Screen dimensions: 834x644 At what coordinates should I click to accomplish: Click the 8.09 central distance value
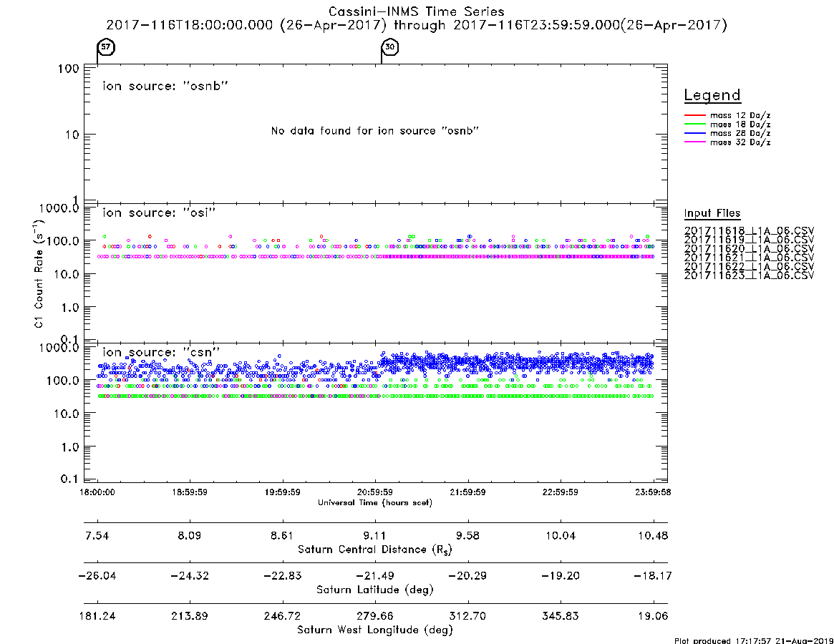(190, 535)
